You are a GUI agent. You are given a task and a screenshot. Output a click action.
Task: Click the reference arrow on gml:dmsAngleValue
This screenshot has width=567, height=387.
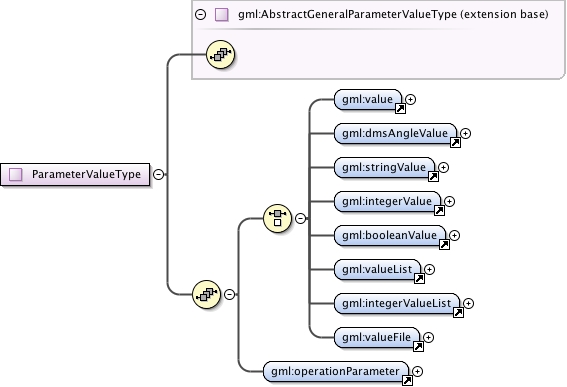(x=455, y=143)
